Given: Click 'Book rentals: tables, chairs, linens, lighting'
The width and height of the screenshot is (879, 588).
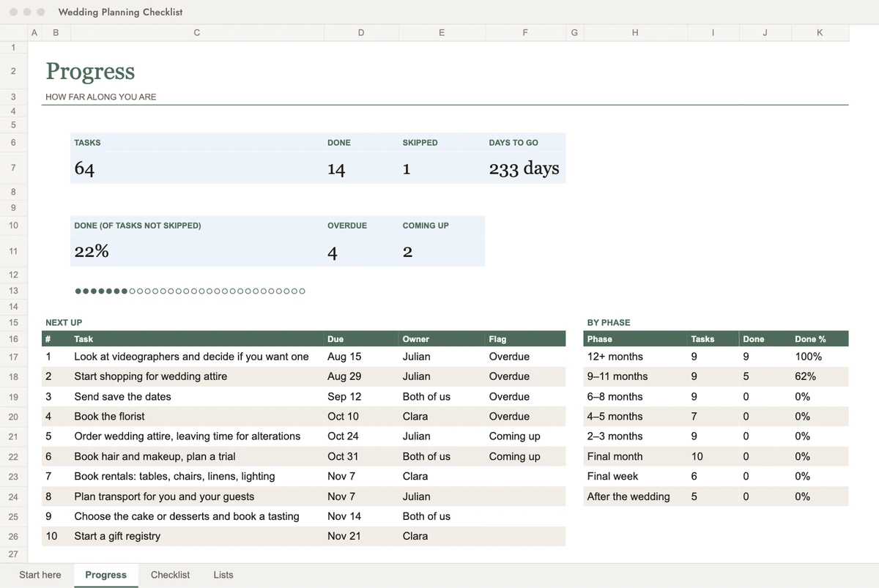Looking at the screenshot, I should click(x=174, y=476).
